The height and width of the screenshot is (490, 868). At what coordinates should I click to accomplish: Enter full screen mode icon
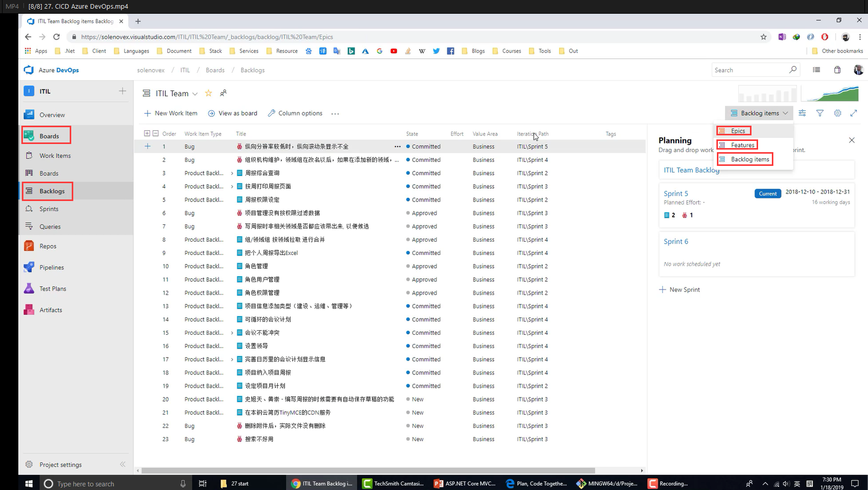(x=854, y=113)
